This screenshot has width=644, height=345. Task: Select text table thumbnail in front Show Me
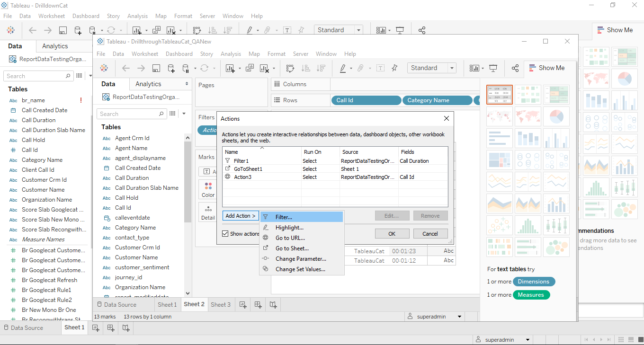pyautogui.click(x=500, y=95)
